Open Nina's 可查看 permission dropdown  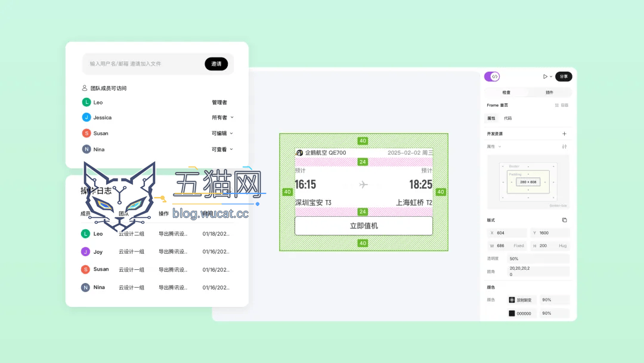tap(222, 149)
